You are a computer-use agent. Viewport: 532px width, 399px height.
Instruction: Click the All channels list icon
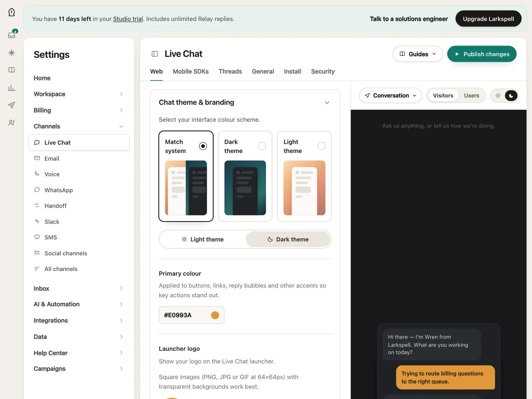37,269
